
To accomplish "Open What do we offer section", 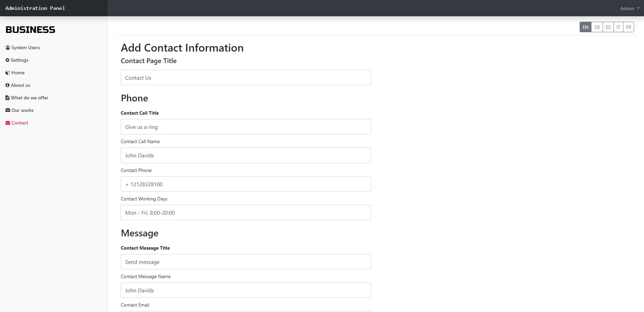I will 27,98.
